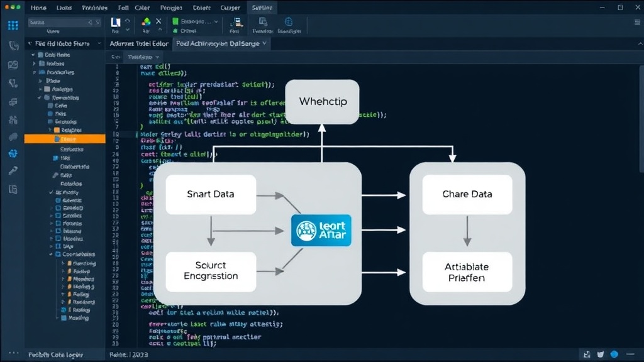
Task: Open the 'Colert' menu
Action: coord(201,8)
